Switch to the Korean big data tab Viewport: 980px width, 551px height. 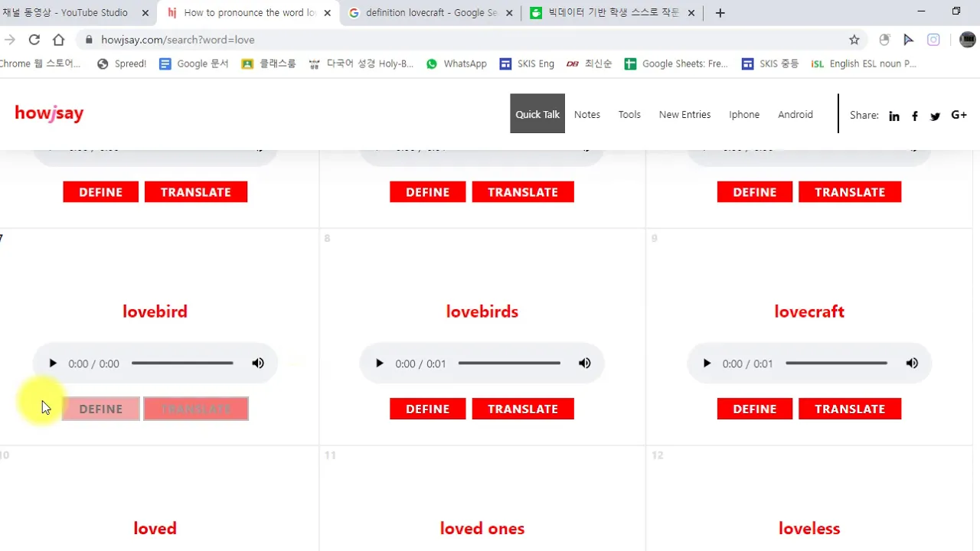[x=612, y=12]
